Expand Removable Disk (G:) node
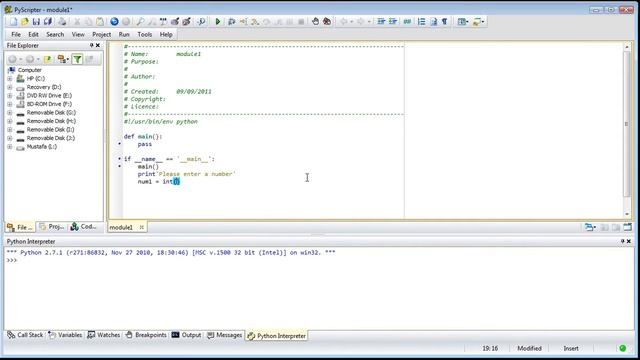This screenshot has height=360, width=640. [10, 113]
